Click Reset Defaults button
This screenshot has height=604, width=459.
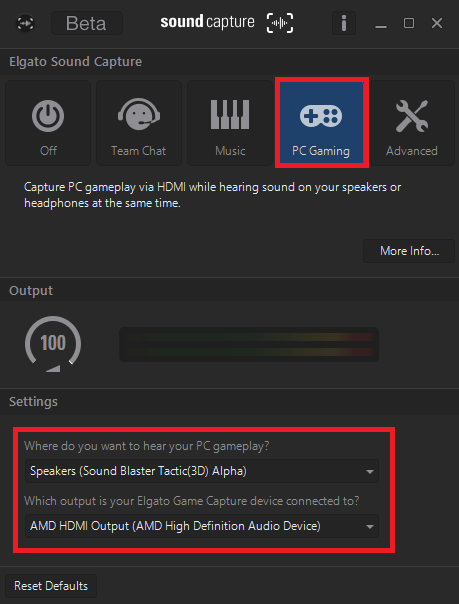point(51,586)
